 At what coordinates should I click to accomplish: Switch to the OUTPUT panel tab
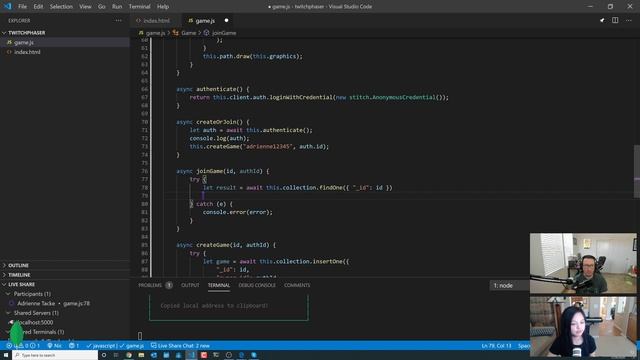[190, 285]
